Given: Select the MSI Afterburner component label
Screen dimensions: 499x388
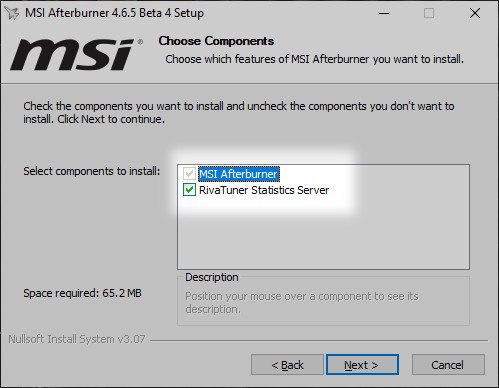Looking at the screenshot, I should tap(239, 174).
